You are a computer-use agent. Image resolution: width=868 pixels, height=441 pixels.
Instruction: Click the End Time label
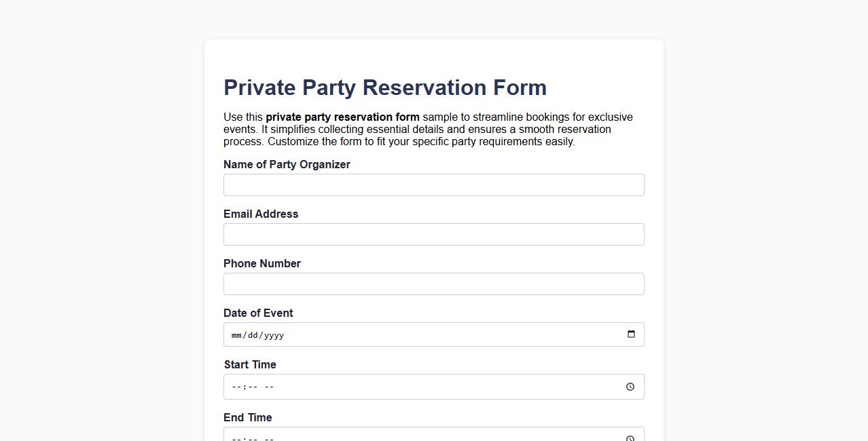pos(248,417)
